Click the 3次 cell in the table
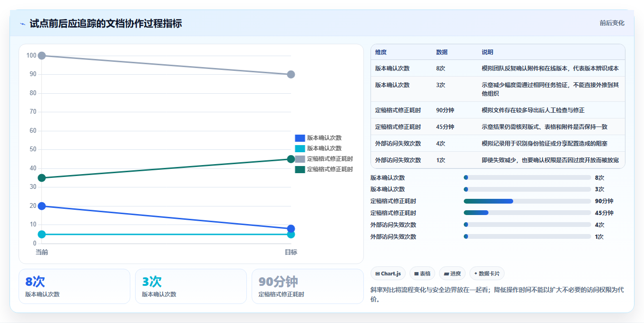Viewport: 644px width, 323px height. [440, 85]
